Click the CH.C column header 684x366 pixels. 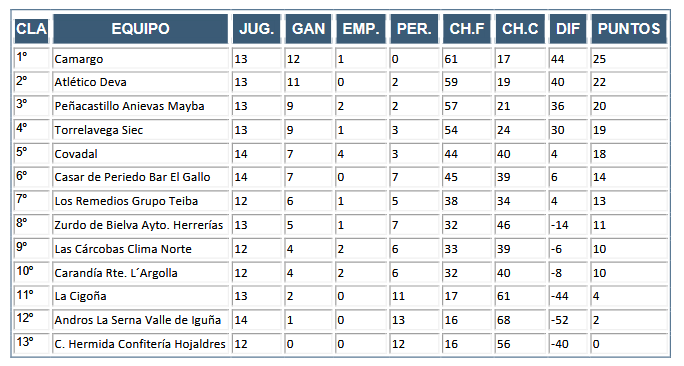click(x=520, y=29)
